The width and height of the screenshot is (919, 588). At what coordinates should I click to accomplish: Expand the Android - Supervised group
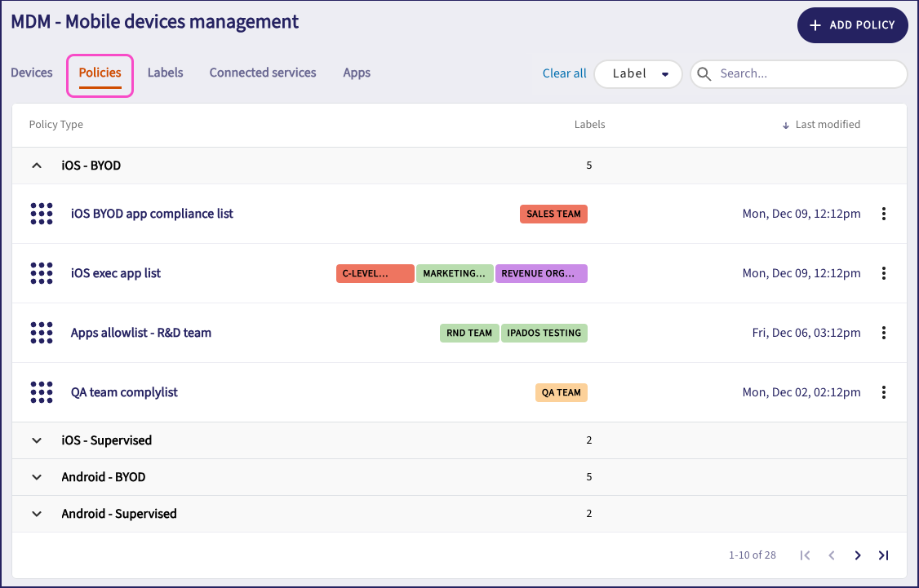coord(36,514)
